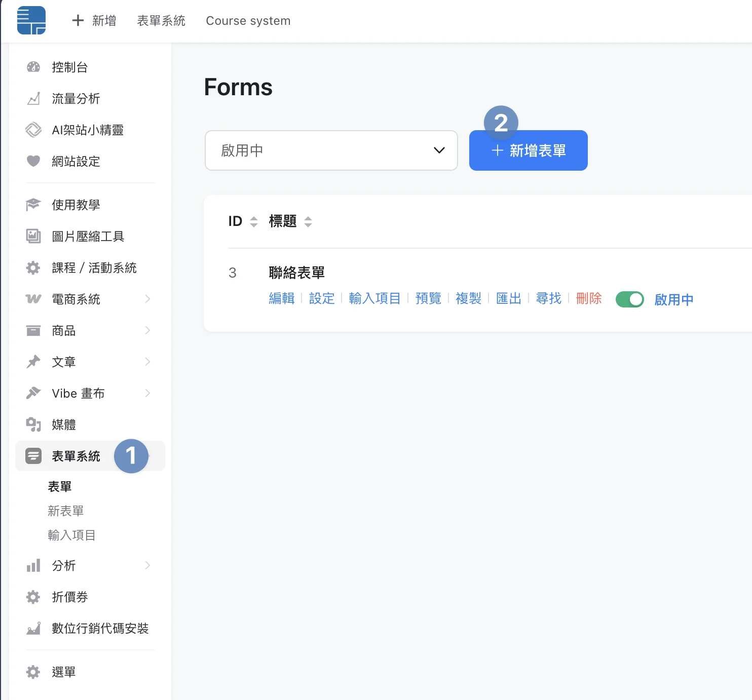Viewport: 752px width, 700px height.
Task: Expand the 分析 sidebar submenu chevron
Action: [x=147, y=565]
